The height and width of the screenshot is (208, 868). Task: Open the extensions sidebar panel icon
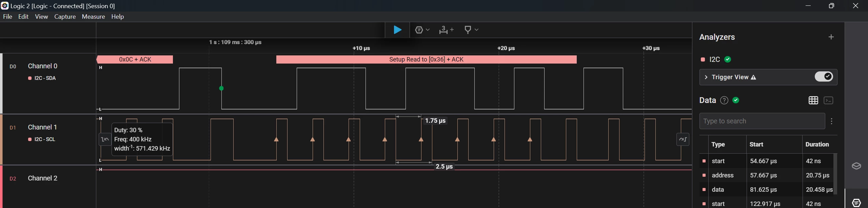[x=856, y=166]
